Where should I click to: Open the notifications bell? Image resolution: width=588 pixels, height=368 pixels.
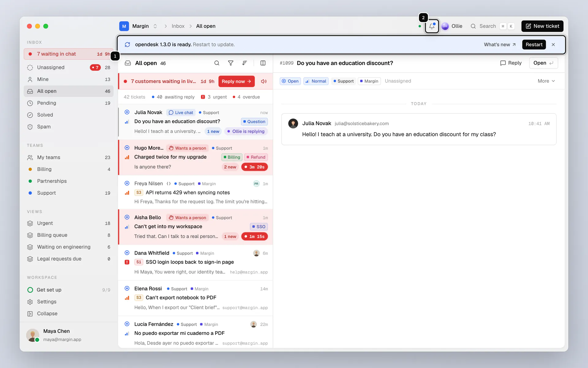pyautogui.click(x=432, y=26)
